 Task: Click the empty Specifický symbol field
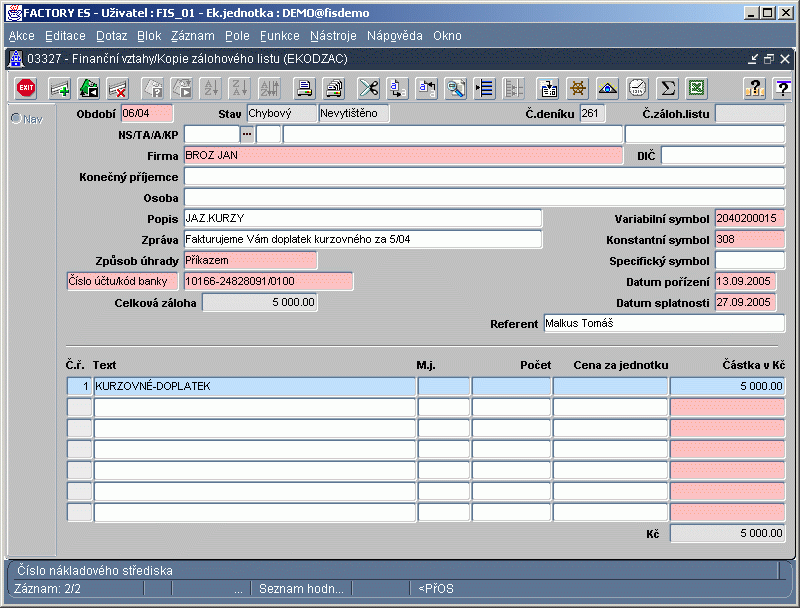tap(749, 260)
